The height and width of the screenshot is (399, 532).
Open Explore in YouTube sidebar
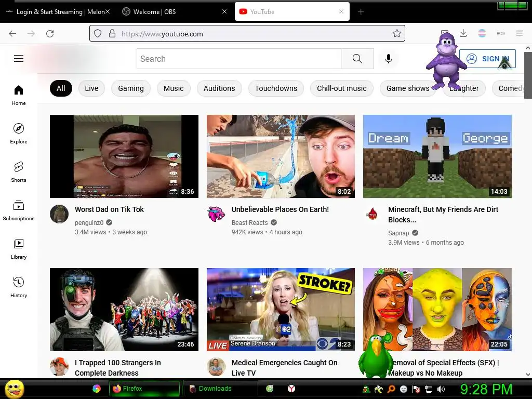[19, 134]
